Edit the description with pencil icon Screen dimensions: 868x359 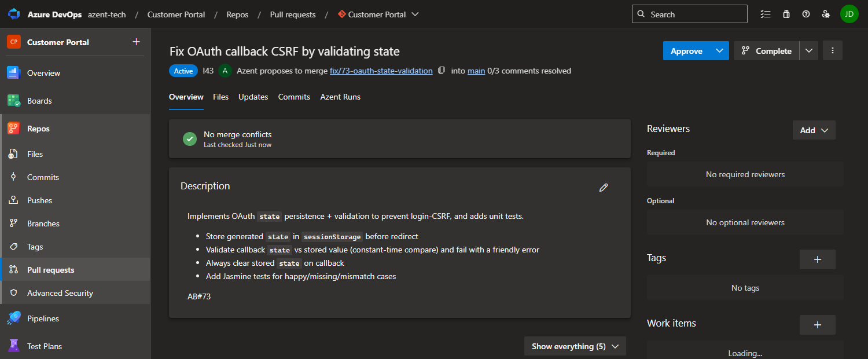click(604, 187)
